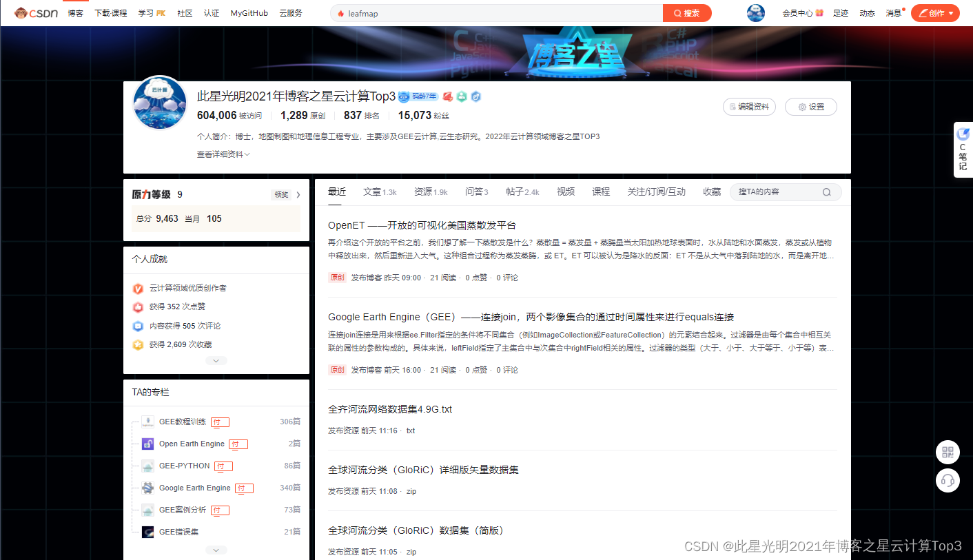Open 云服务 in the top navigation

291,13
